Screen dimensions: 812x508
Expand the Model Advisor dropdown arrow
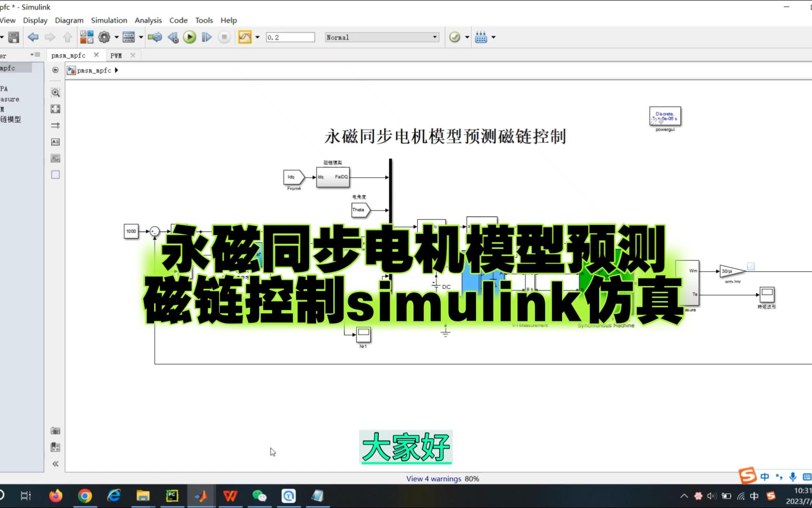coord(467,37)
